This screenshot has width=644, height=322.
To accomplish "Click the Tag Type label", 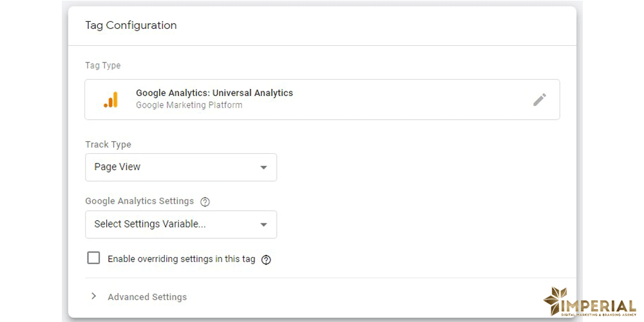I will pyautogui.click(x=102, y=66).
